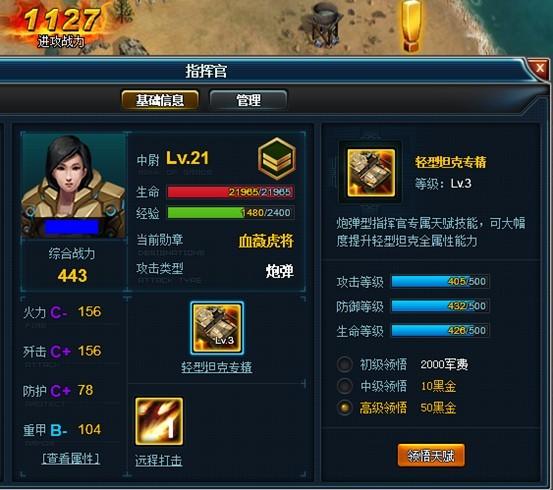The height and width of the screenshot is (490, 553).
Task: Click the hexagonal rank badge icon
Action: (x=277, y=159)
